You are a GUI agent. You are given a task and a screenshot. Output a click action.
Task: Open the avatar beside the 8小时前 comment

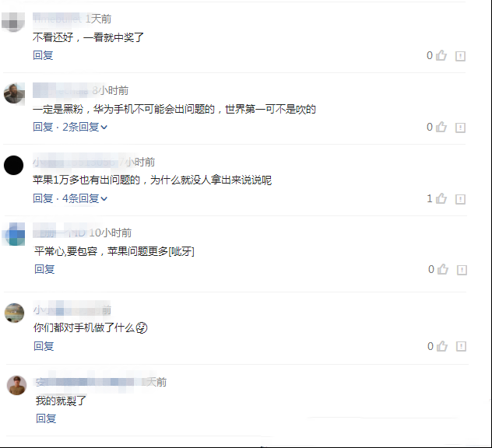coord(14,93)
